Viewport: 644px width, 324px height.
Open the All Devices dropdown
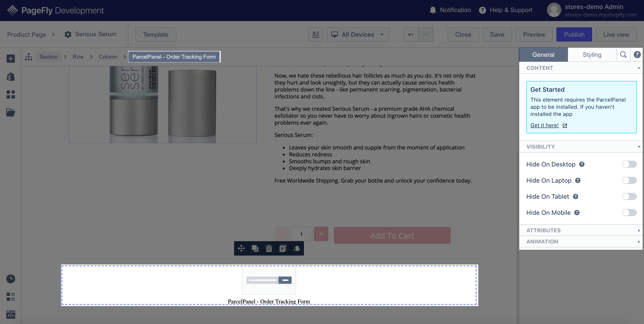point(358,34)
